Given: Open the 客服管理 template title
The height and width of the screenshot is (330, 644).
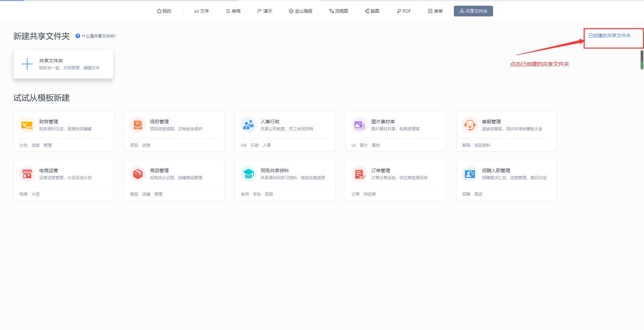Looking at the screenshot, I should (x=491, y=122).
